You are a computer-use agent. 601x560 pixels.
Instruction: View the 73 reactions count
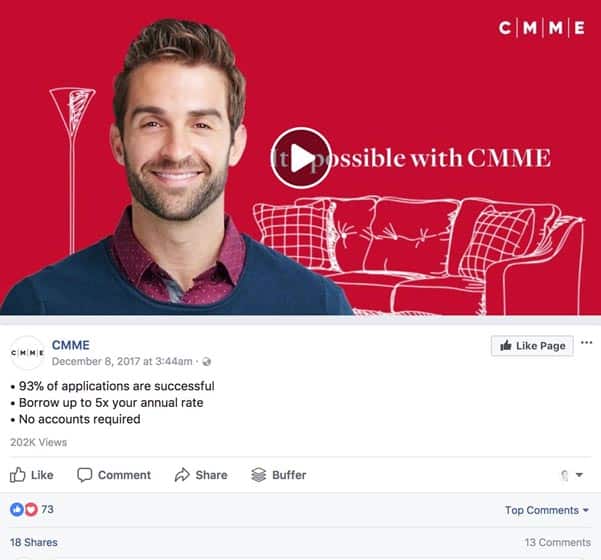(48, 509)
